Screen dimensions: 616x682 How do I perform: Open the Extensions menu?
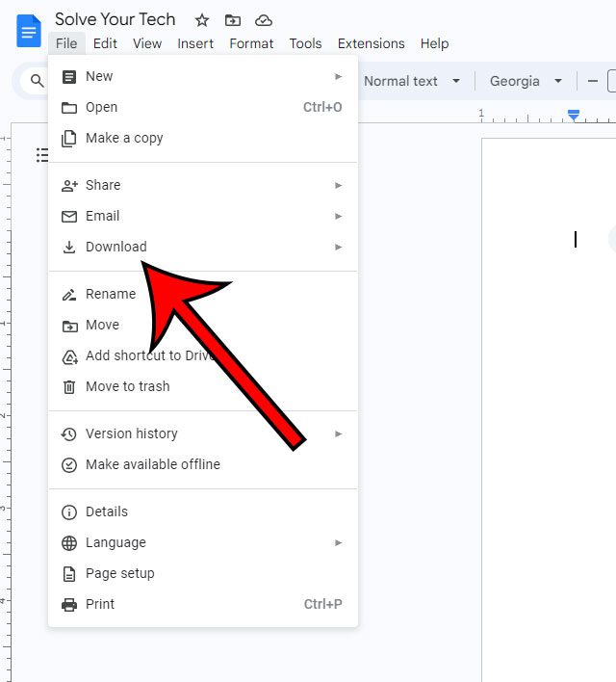371,43
